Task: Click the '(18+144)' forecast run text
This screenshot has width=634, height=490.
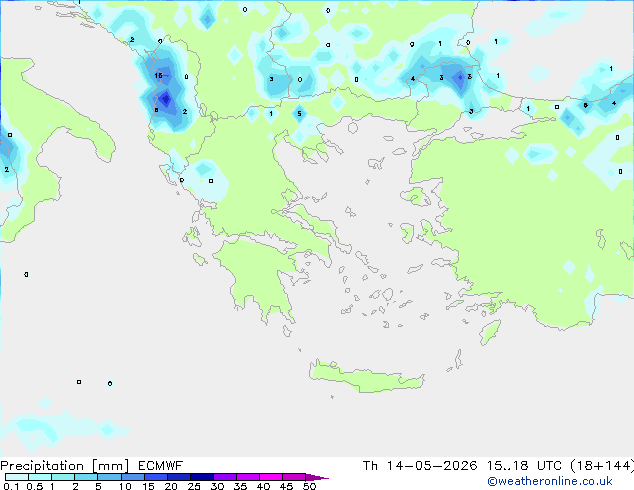Action: (x=602, y=466)
